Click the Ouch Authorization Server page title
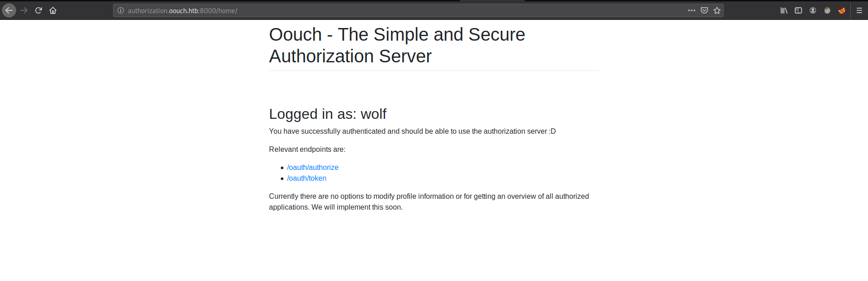Viewport: 868px width, 281px height. [397, 45]
